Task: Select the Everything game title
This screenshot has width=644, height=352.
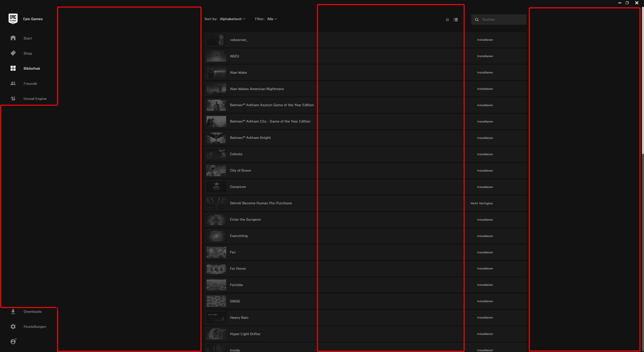Action: pos(238,236)
